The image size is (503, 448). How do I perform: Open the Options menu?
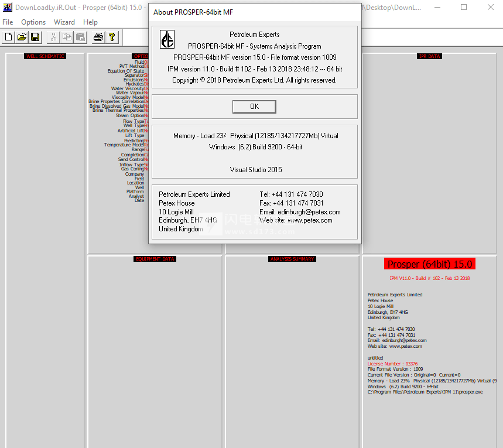33,22
